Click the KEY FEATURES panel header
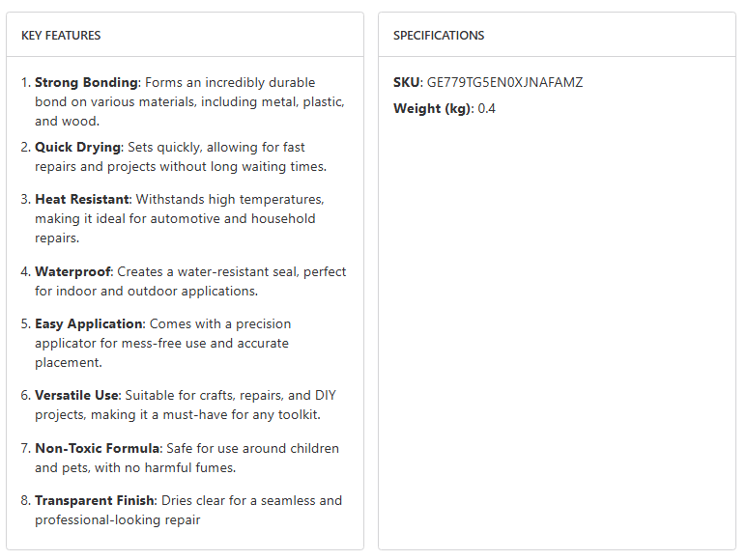 click(61, 36)
